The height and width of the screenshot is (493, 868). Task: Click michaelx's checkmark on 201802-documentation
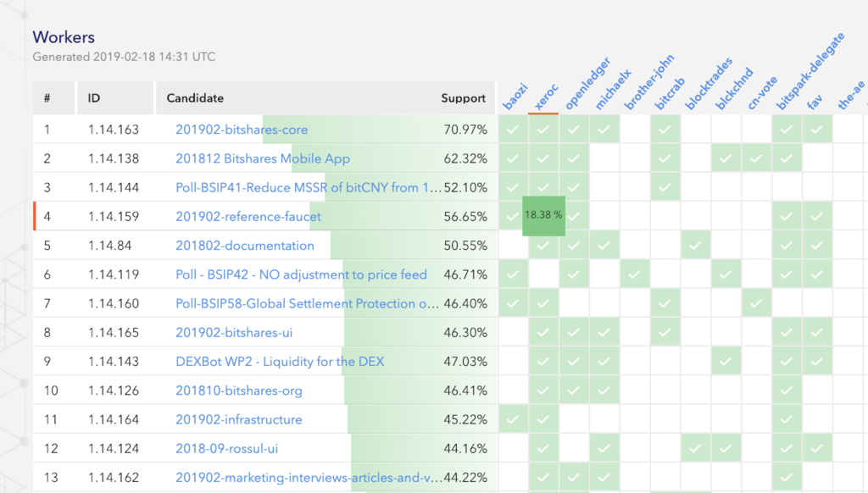[604, 245]
